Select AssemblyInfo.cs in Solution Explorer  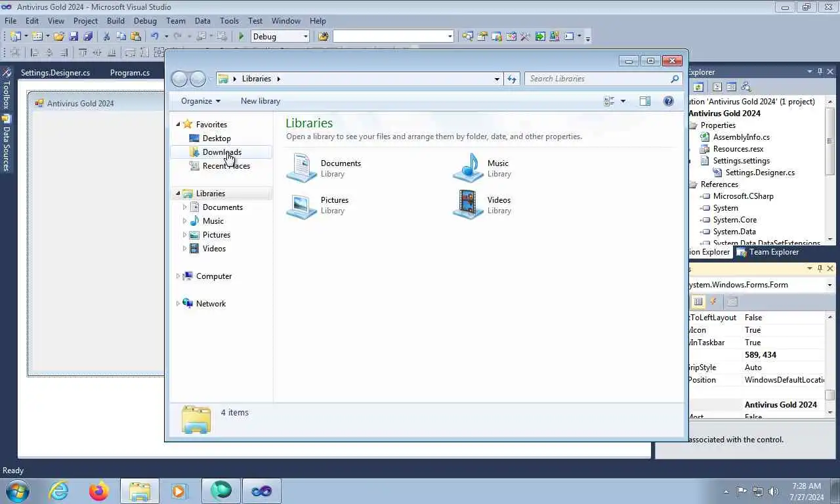tap(741, 137)
